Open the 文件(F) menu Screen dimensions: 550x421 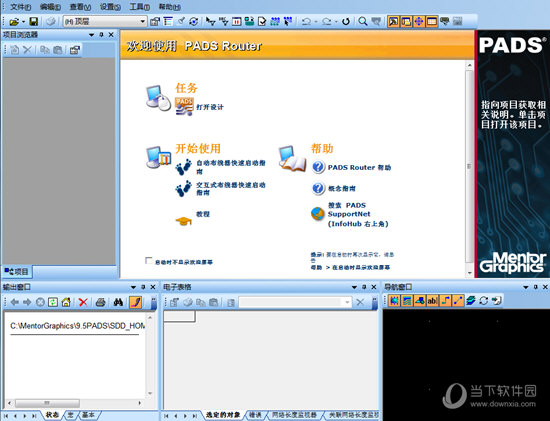pos(20,7)
